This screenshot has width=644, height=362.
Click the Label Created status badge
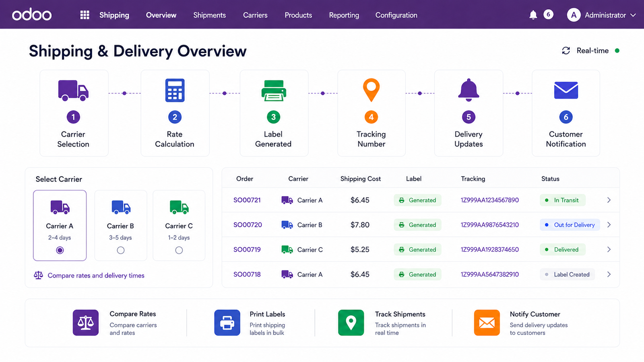[x=567, y=274]
